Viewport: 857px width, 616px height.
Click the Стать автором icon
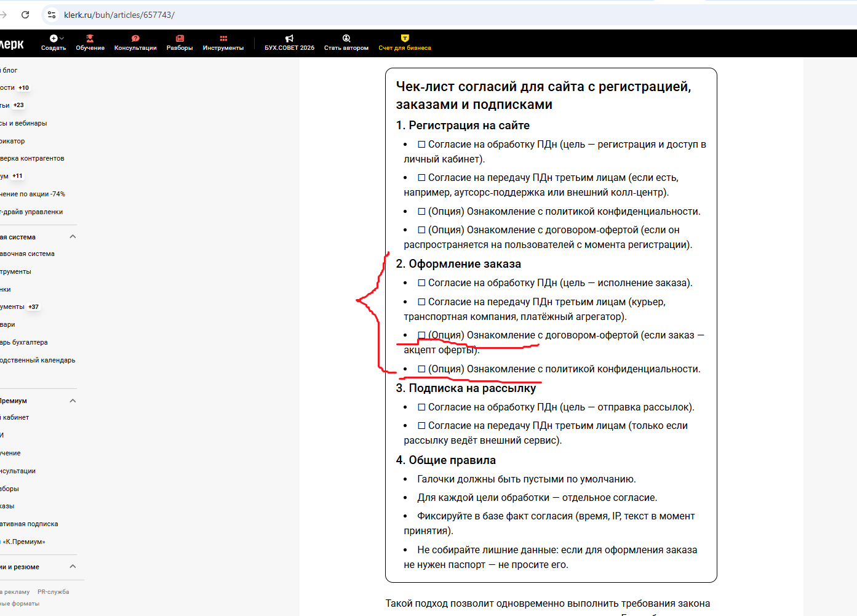(x=346, y=39)
